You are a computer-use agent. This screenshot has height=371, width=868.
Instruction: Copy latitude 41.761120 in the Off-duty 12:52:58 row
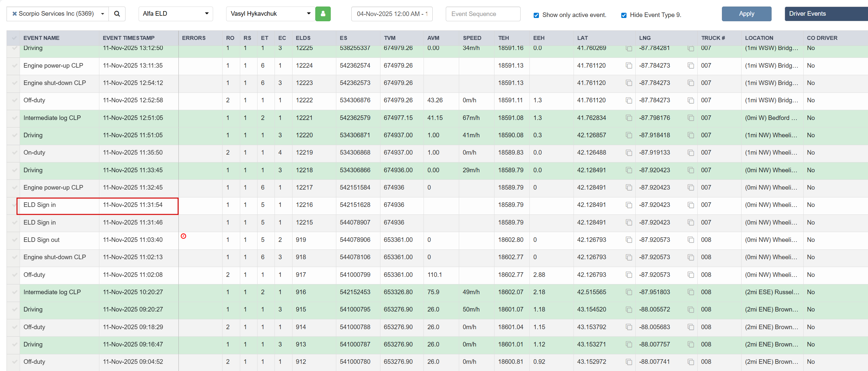pyautogui.click(x=628, y=100)
